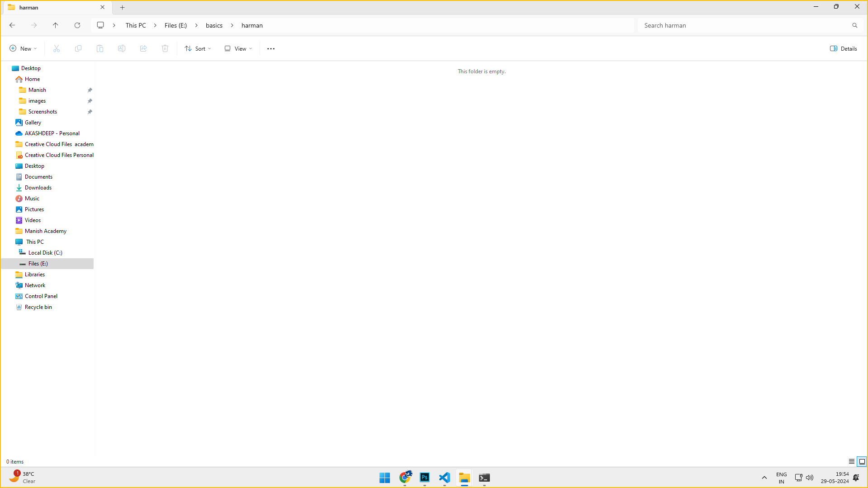Go up one folder level

[x=56, y=25]
